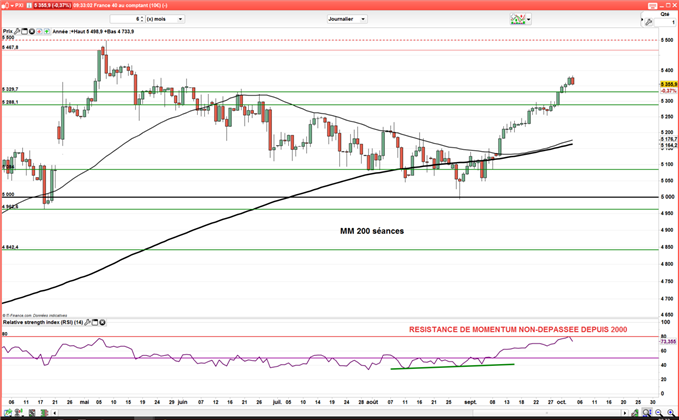This screenshot has width=679, height=420.
Task: Click the 5 176,7 moving average value label
Action: [669, 139]
